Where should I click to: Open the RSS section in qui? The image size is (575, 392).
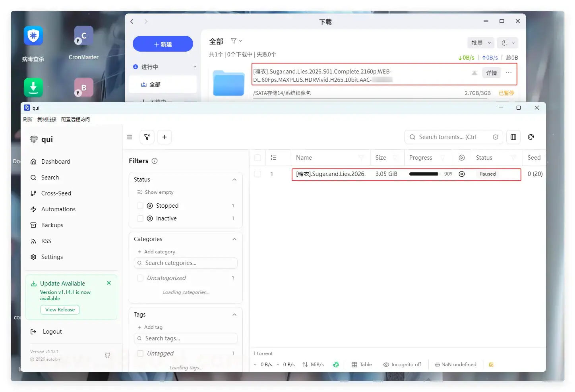[x=46, y=241]
